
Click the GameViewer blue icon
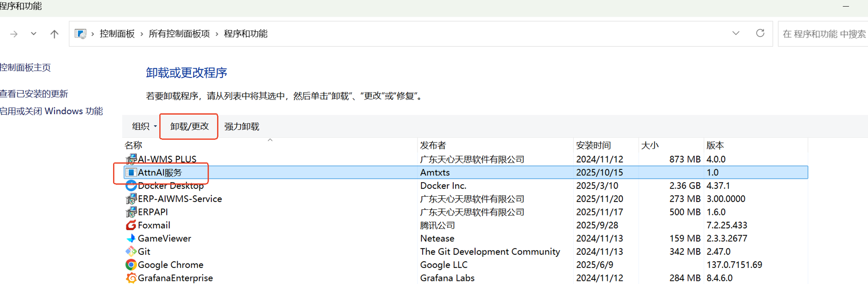click(x=131, y=238)
